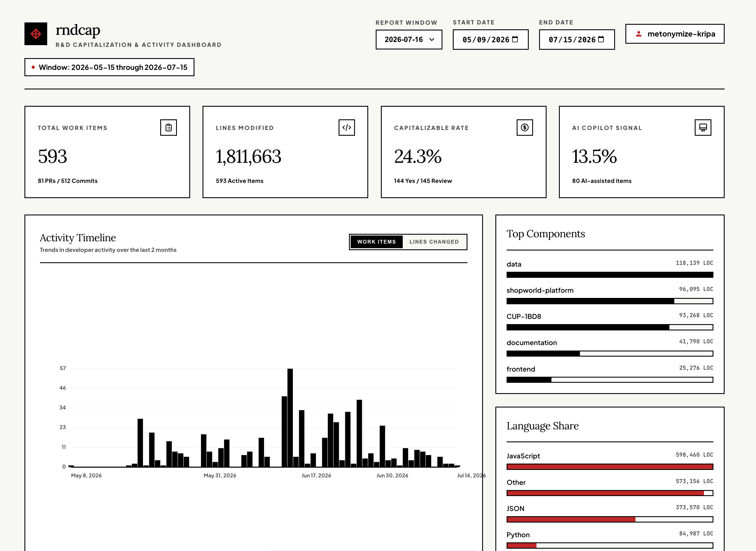Image resolution: width=756 pixels, height=551 pixels.
Task: Click the frontend component name
Action: 521,369
